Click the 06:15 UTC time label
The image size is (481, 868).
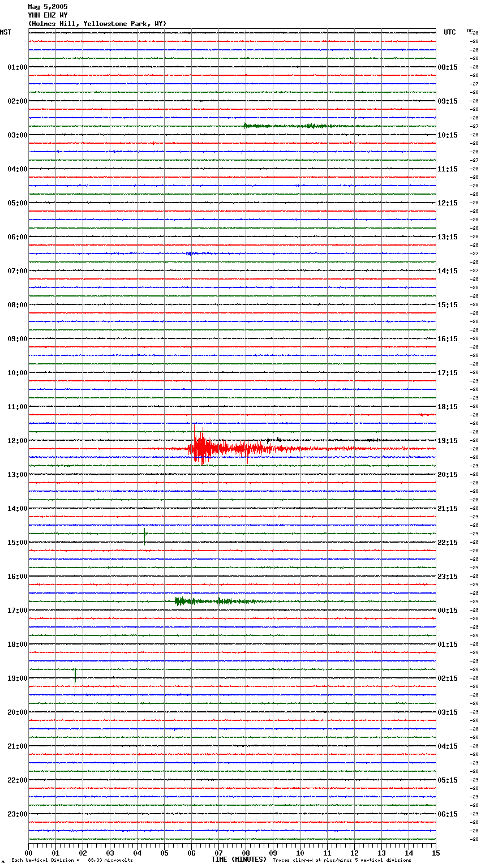click(x=448, y=814)
